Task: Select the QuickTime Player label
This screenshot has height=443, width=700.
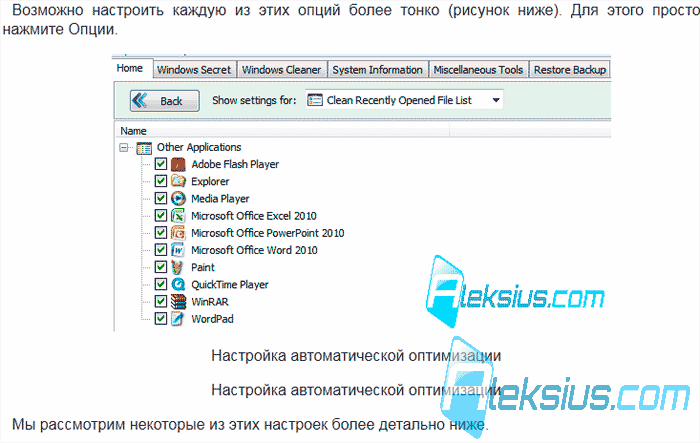Action: point(230,284)
